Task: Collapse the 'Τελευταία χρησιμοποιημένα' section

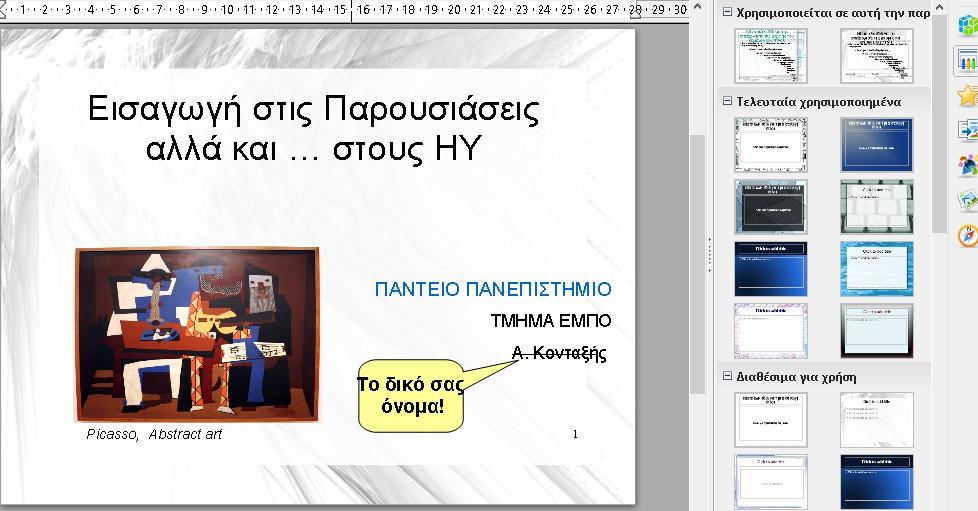Action: point(727,100)
